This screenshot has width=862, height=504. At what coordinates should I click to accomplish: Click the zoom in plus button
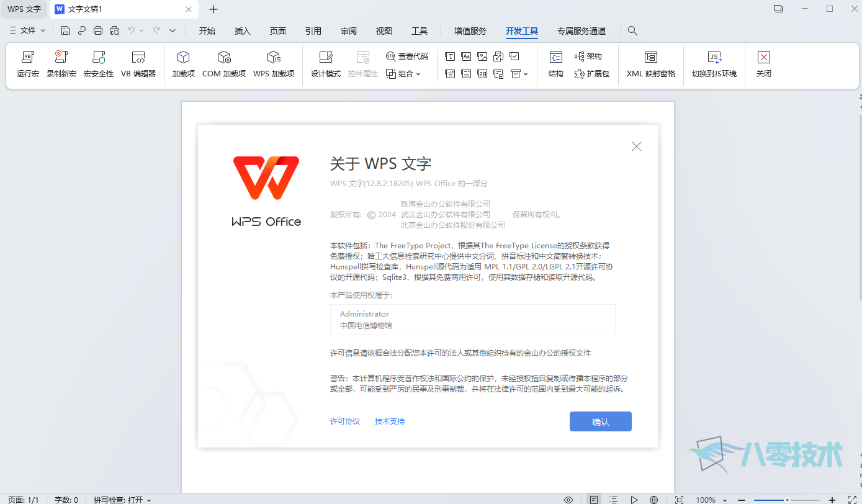[x=832, y=500]
